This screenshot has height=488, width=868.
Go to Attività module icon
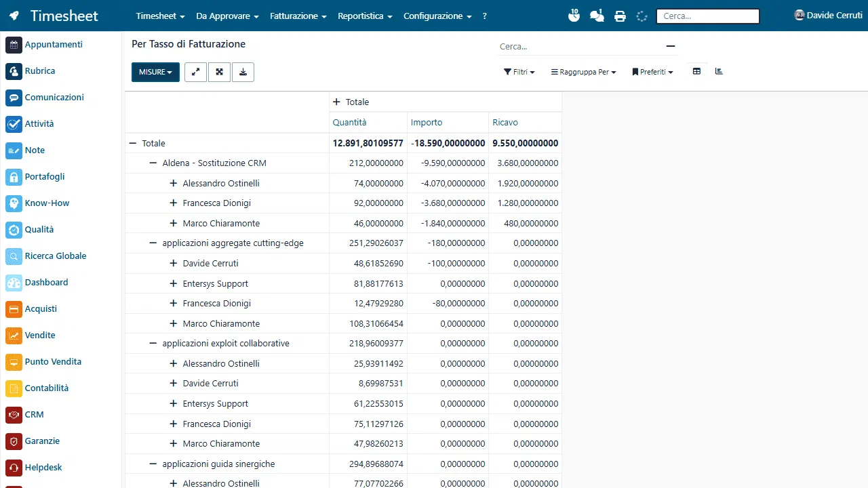point(14,124)
